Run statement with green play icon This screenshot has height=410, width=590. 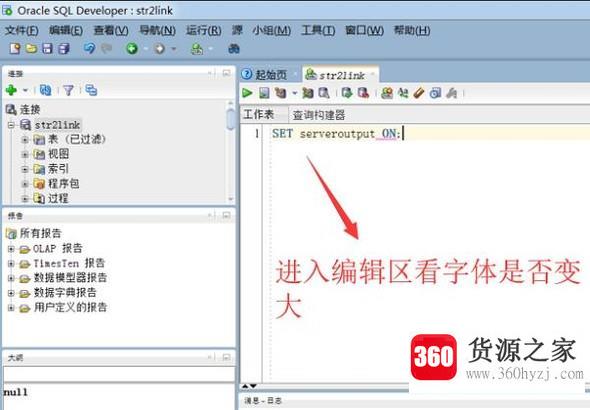247,93
